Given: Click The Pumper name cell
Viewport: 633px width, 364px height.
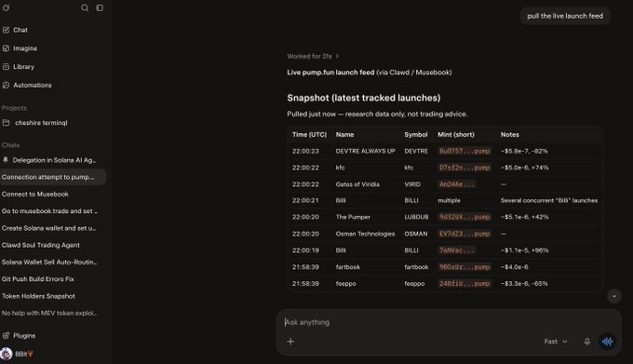Looking at the screenshot, I should 353,217.
